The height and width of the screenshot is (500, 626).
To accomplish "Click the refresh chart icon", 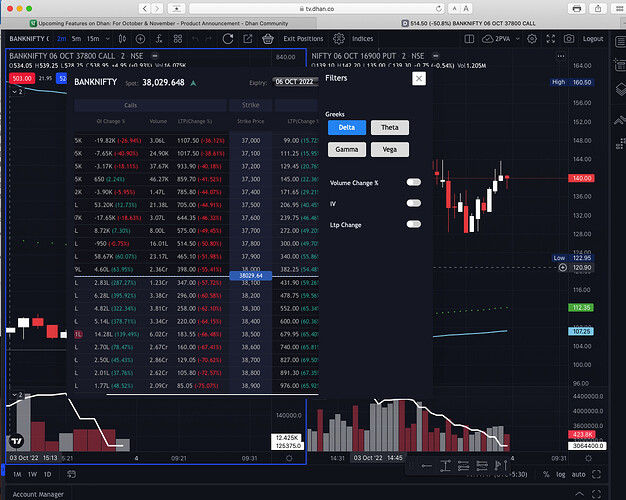I will (228, 39).
